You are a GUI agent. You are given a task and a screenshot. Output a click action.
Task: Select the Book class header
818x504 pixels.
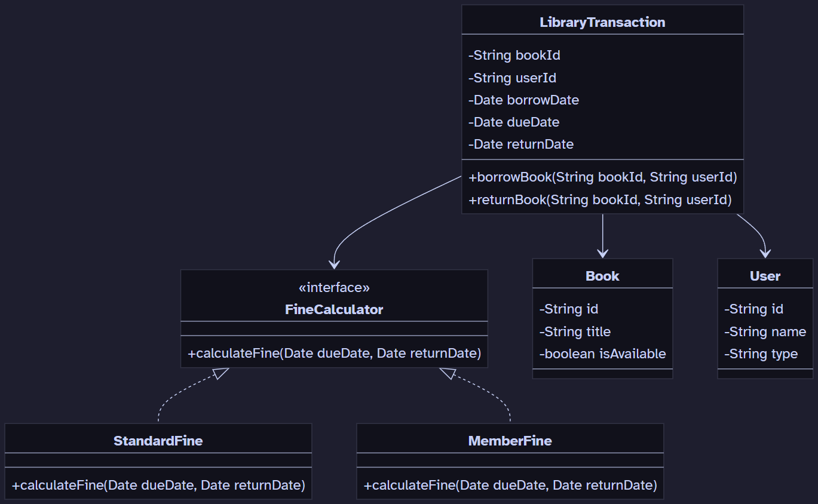[602, 276]
